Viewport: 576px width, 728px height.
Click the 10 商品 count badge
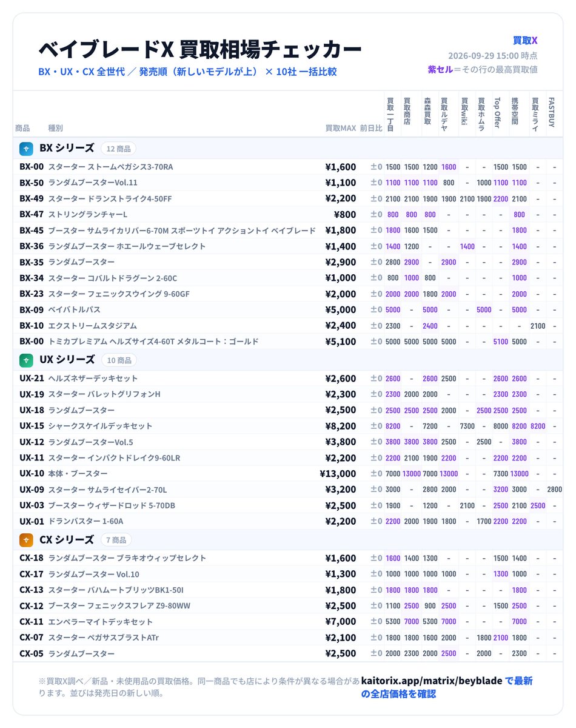pyautogui.click(x=119, y=360)
